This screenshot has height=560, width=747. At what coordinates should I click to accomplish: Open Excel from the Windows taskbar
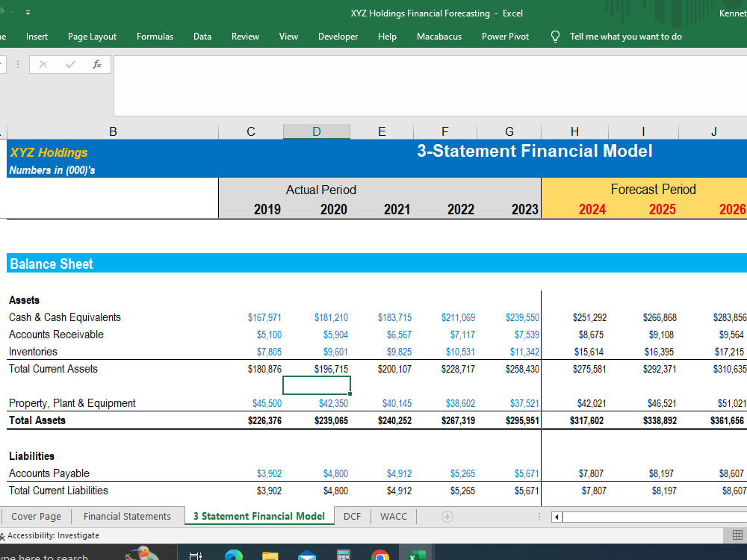tap(417, 555)
